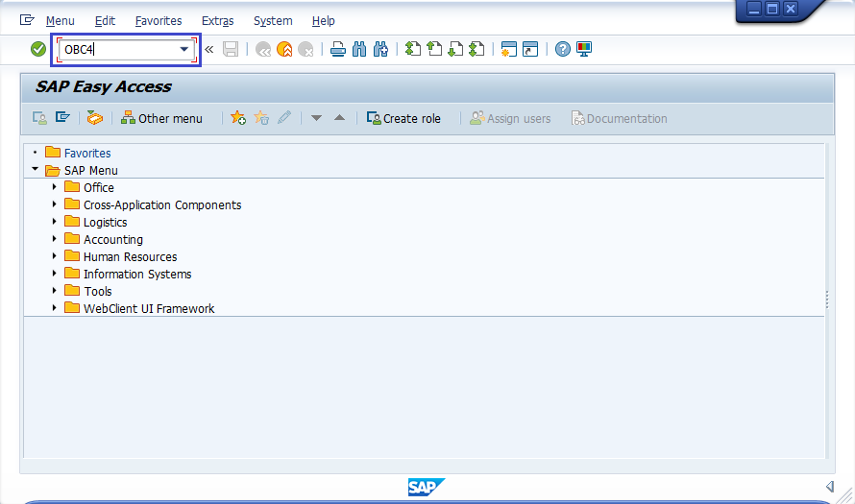Viewport: 855px width, 504px height.
Task: Click the Last Page icon
Action: 476,50
